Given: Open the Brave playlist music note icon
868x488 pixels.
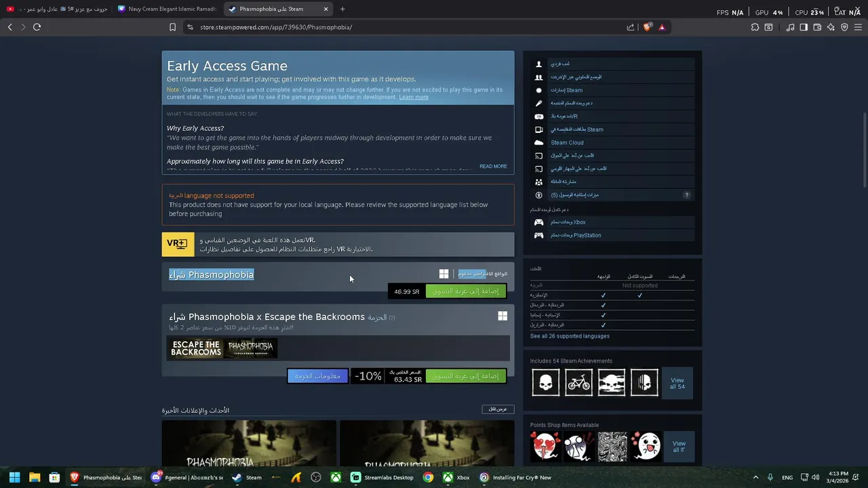Looking at the screenshot, I should [x=790, y=27].
